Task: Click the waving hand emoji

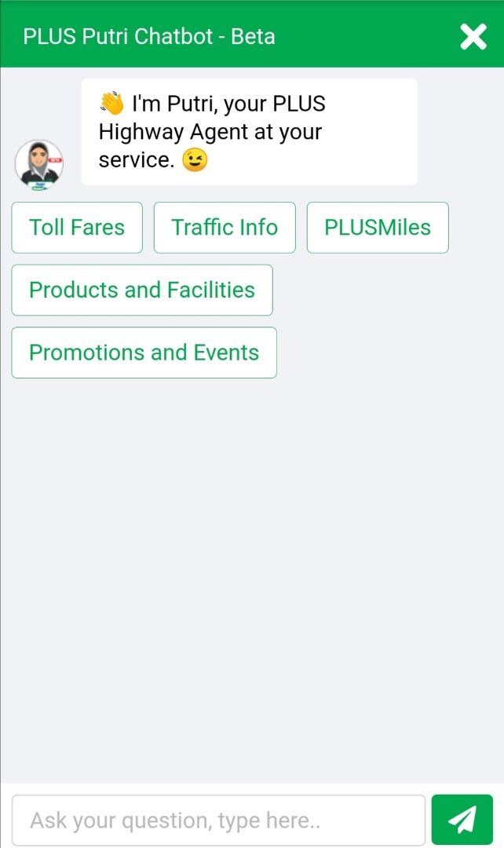Action: [x=111, y=104]
